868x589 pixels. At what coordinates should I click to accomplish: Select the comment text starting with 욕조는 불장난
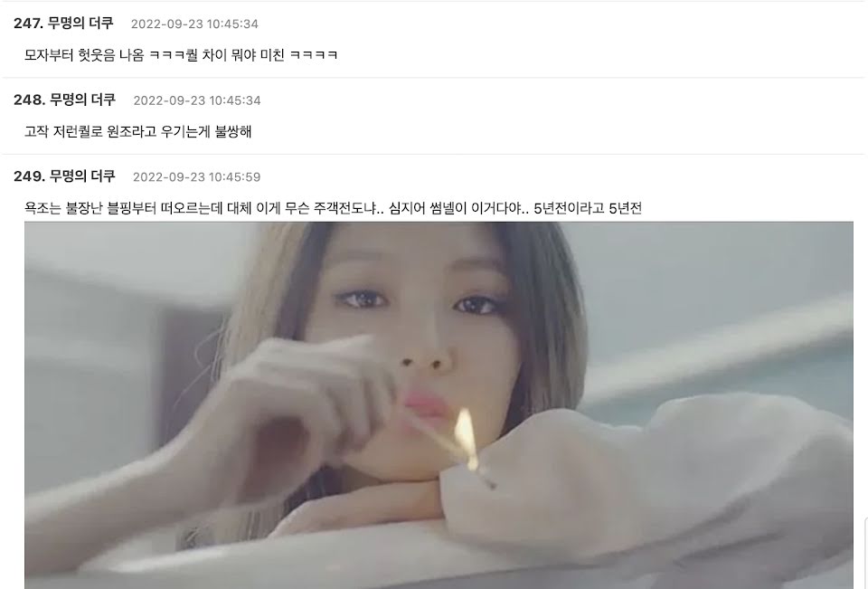(x=333, y=208)
